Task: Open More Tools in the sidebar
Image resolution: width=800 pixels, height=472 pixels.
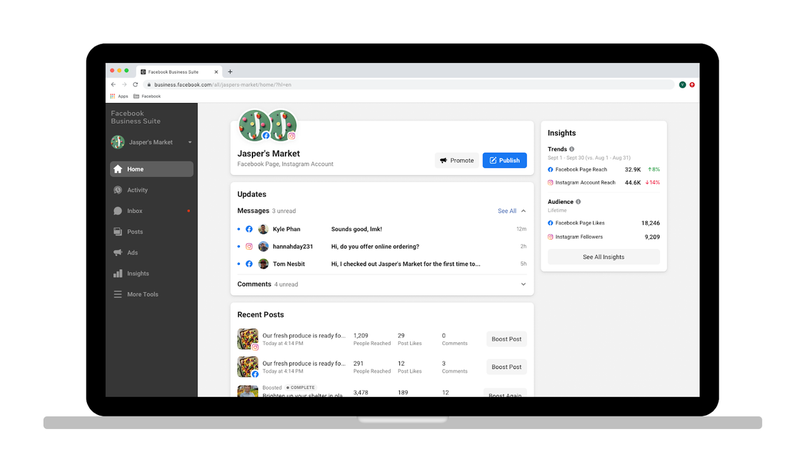Action: (x=152, y=294)
